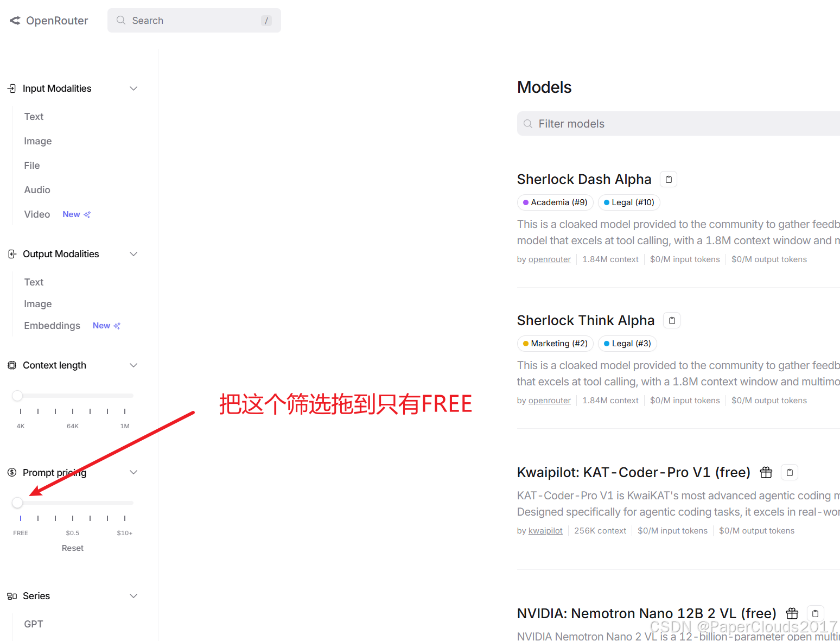
Task: Click the kwaipilot provider link
Action: point(545,531)
